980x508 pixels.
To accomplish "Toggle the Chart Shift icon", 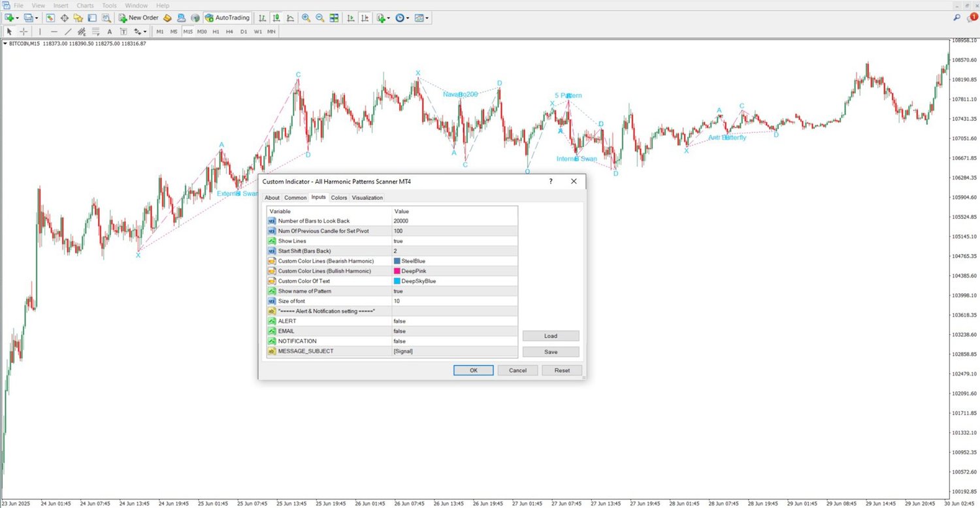I will coord(365,18).
